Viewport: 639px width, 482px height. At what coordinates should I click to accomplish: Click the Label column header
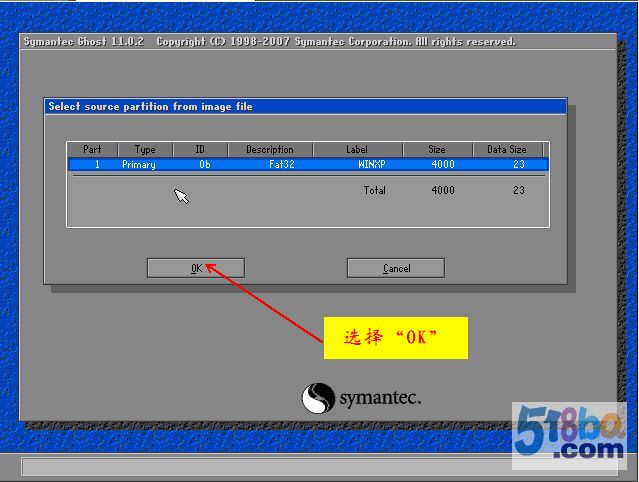pos(357,150)
